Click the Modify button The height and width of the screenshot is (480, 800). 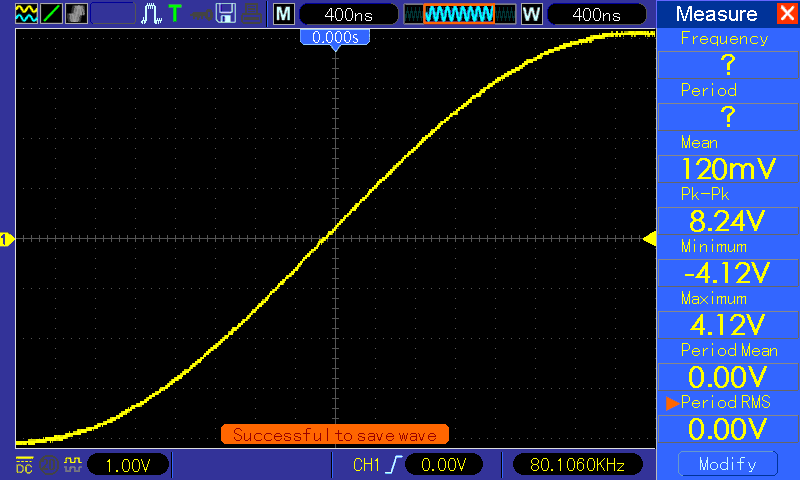728,464
